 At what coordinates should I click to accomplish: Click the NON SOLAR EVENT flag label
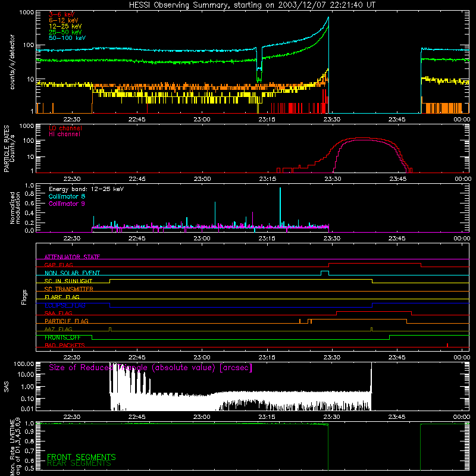72,273
